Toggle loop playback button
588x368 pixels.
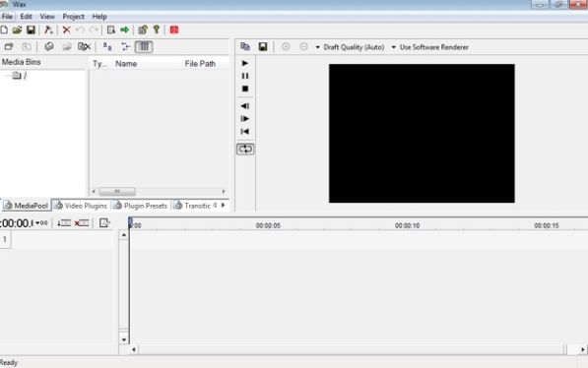[245, 149]
